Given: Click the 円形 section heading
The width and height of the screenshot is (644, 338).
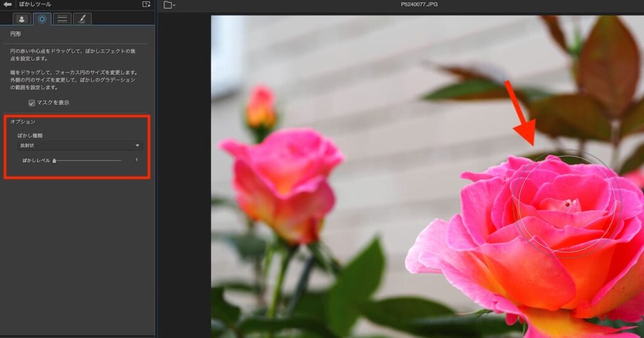Looking at the screenshot, I should tap(16, 34).
